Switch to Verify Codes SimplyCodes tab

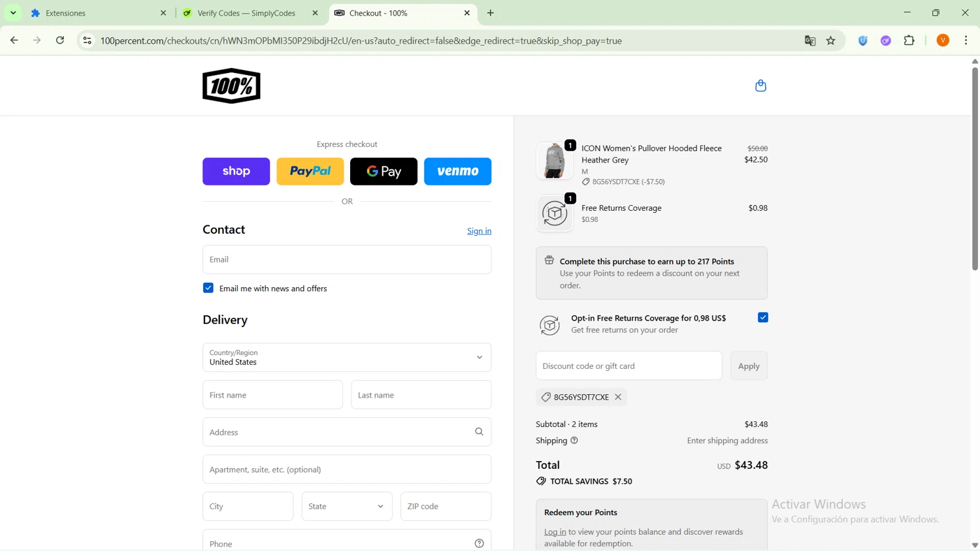250,13
